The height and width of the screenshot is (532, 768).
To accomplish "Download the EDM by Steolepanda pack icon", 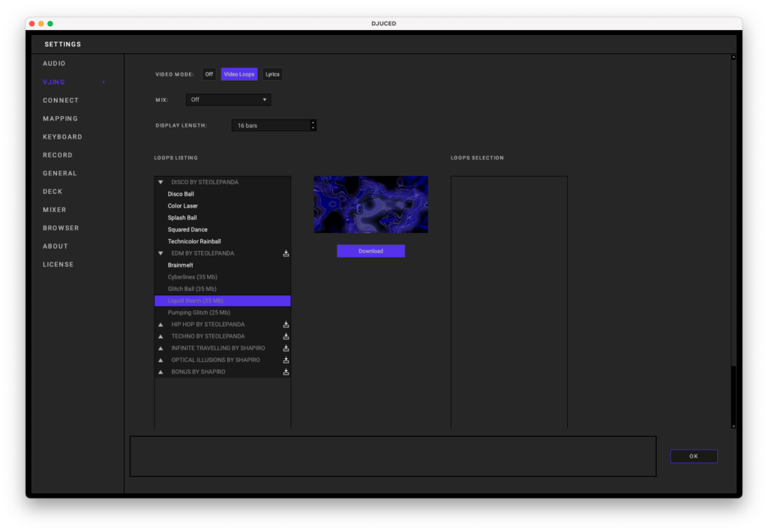I will click(x=286, y=253).
